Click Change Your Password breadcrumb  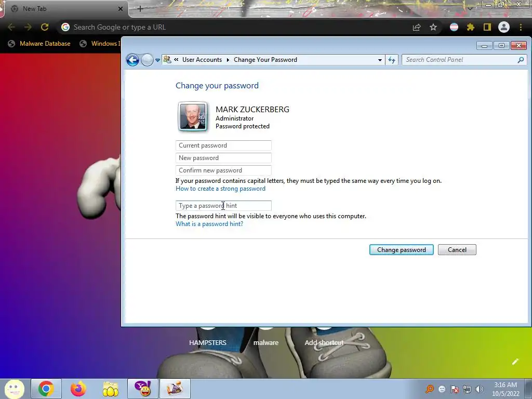pyautogui.click(x=265, y=60)
